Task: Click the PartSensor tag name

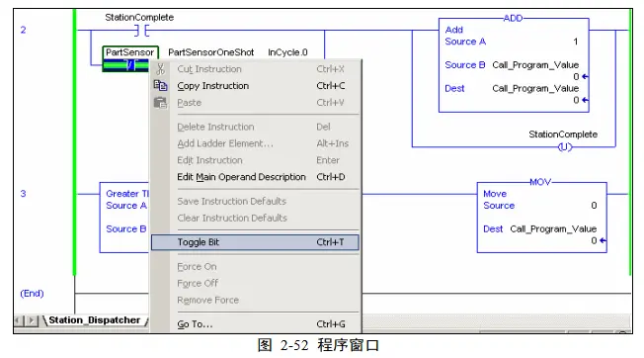Action: 129,52
